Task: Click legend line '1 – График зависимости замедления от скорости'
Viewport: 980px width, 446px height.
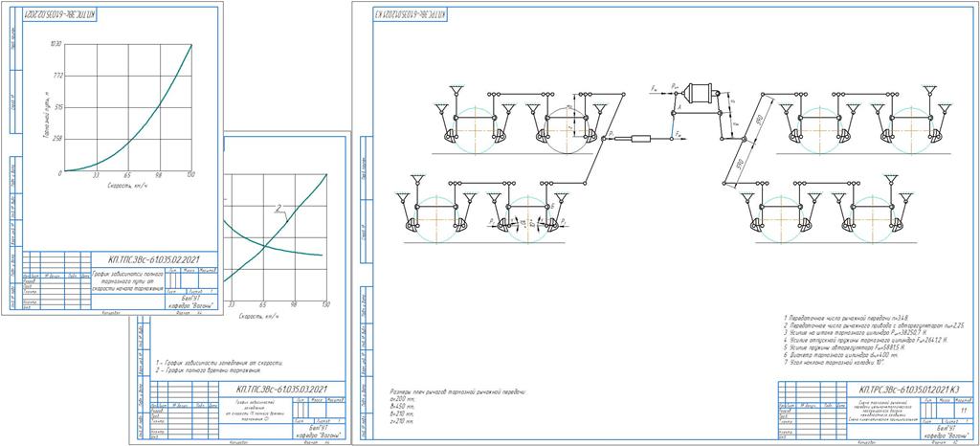Action: coord(219,363)
